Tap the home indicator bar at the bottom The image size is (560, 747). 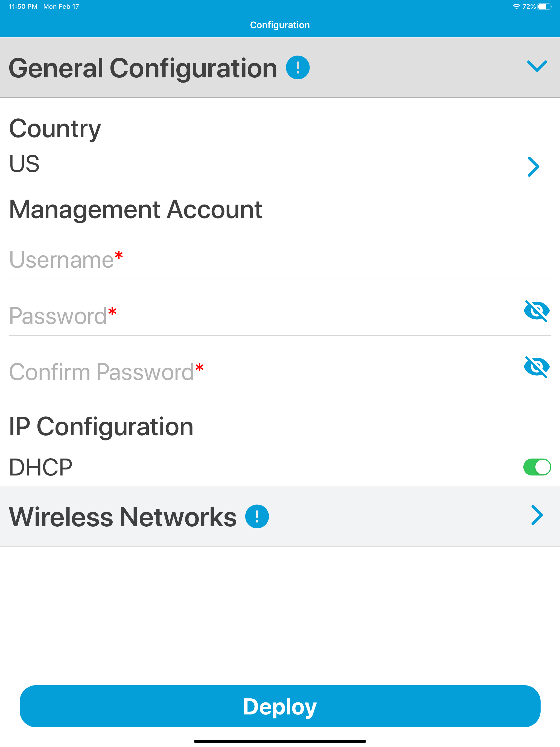280,741
